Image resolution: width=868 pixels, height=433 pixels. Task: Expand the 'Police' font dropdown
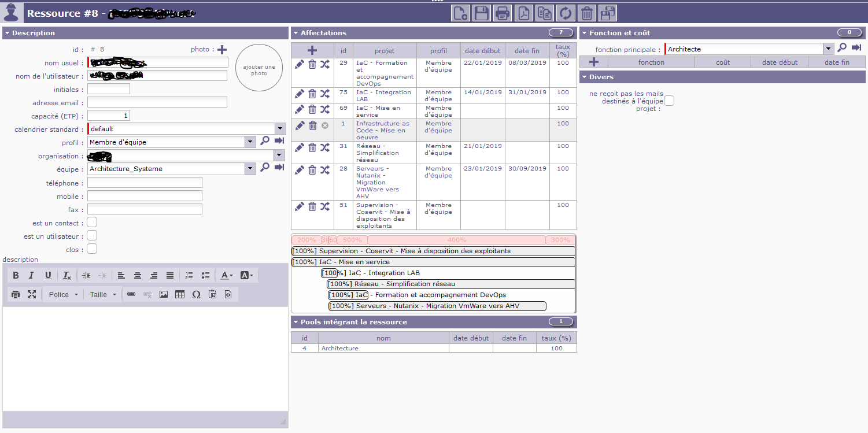(x=64, y=294)
